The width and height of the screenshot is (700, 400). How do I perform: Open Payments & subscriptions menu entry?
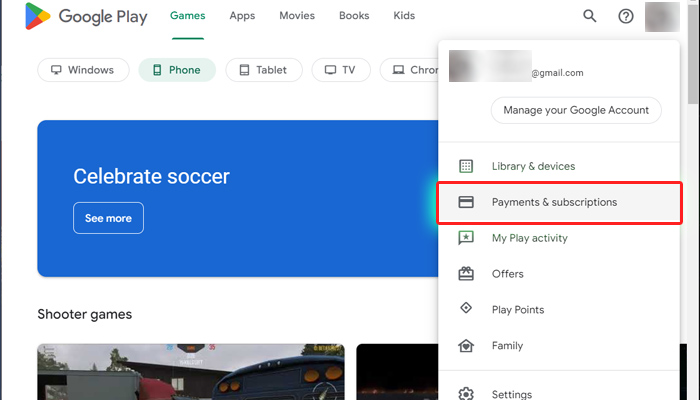tap(559, 202)
